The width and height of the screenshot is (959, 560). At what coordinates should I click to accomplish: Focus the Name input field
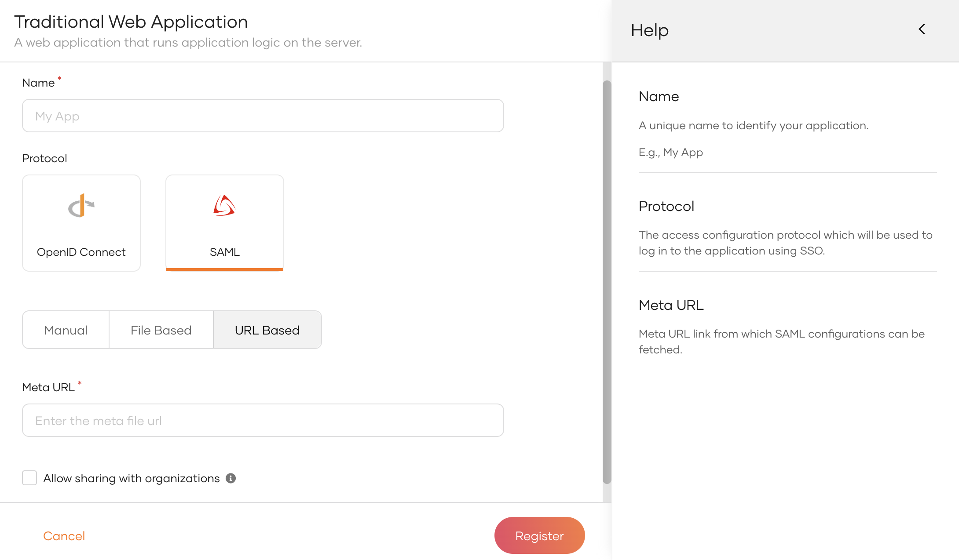pyautogui.click(x=263, y=116)
